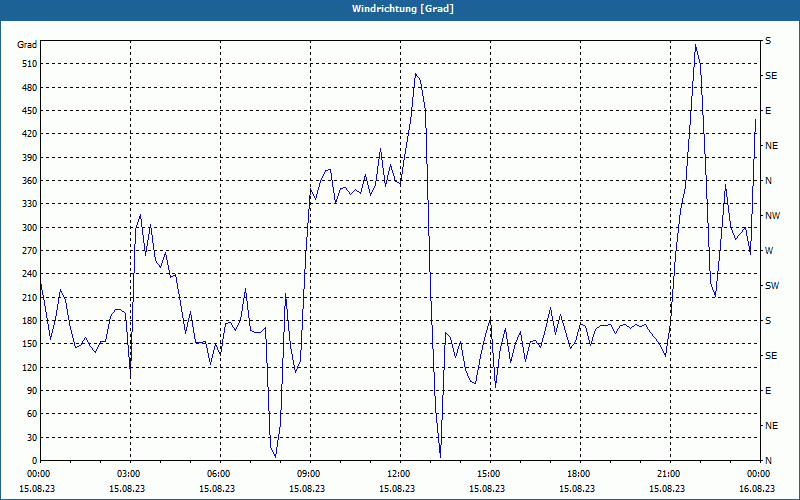Select the 30 y-axis value
The width and height of the screenshot is (800, 500).
pos(32,437)
